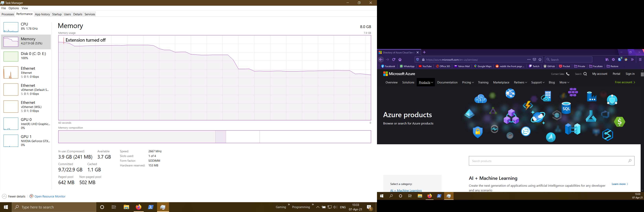Expand Partners dropdown on Azure navigation
Viewport: 644px width, 212px height.
coord(520,82)
